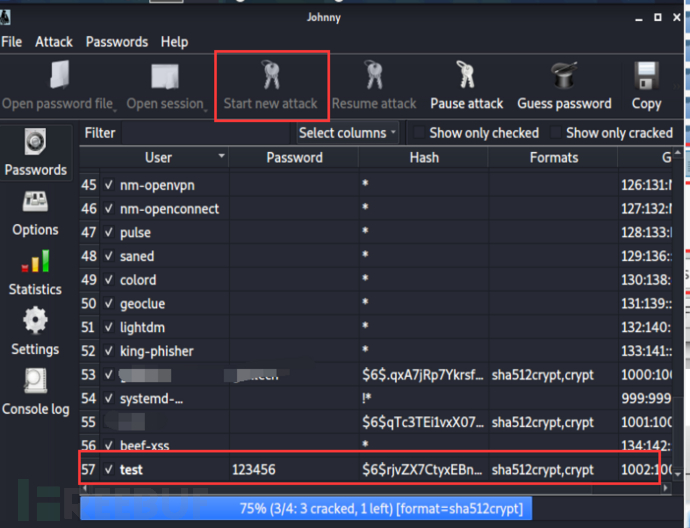Click the 999:999 value cell

[645, 399]
